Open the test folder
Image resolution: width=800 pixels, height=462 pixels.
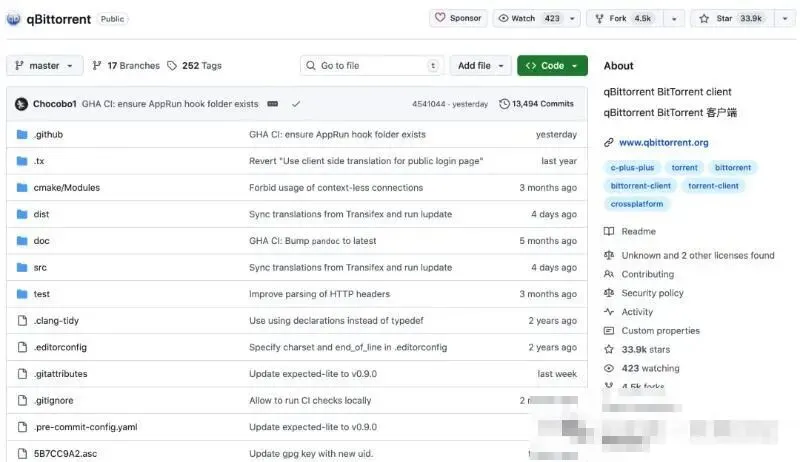[x=42, y=294]
